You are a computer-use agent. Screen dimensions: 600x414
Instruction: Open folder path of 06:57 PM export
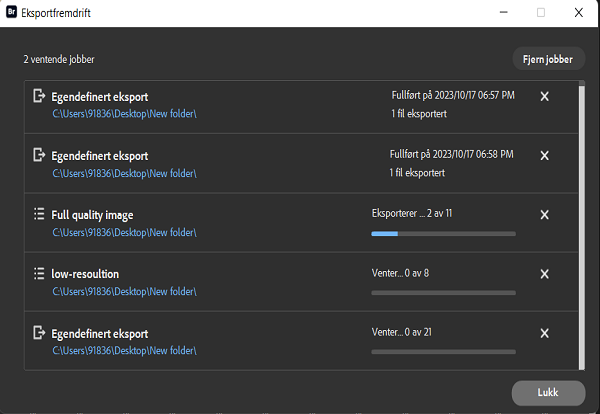[x=124, y=113]
